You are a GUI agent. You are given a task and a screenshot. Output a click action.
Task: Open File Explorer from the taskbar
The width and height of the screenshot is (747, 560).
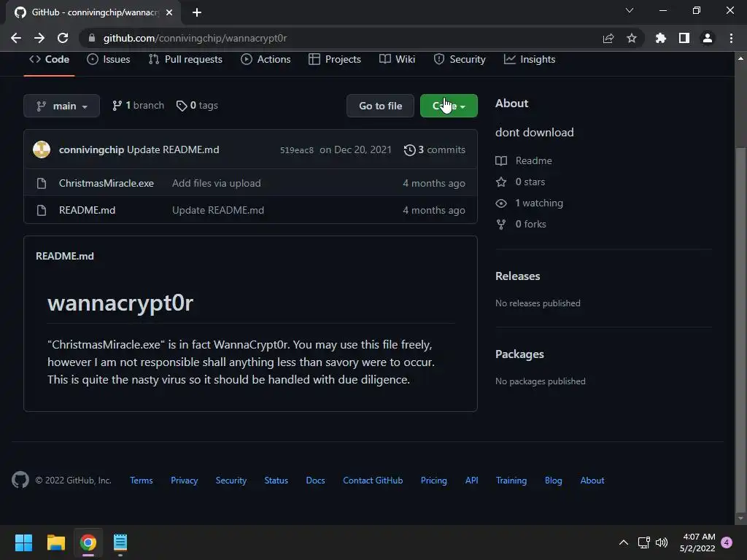(55, 542)
